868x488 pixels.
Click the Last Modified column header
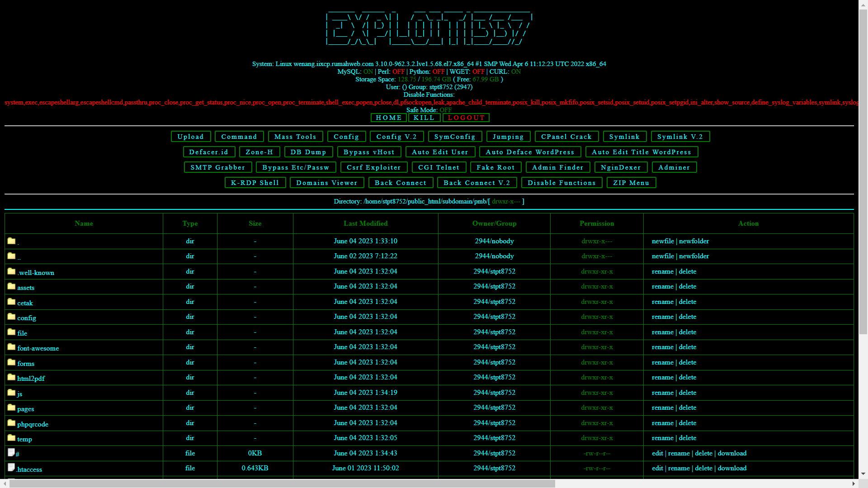(x=365, y=223)
